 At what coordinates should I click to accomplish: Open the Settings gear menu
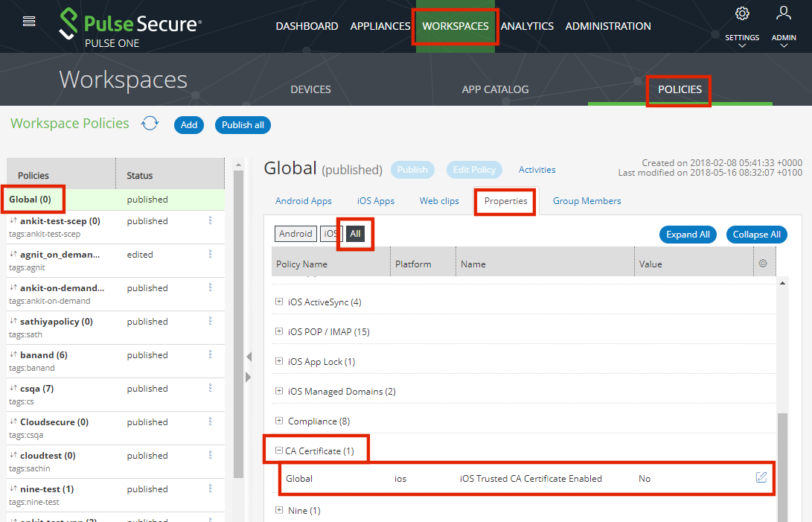(742, 14)
